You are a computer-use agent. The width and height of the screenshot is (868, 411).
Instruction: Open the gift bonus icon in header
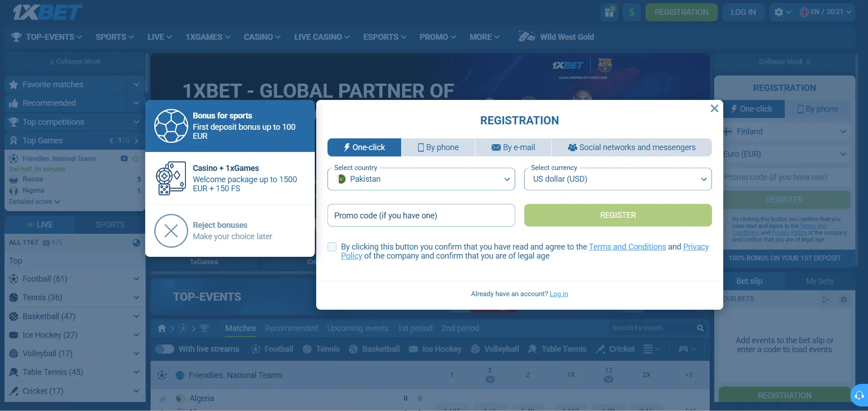click(x=609, y=12)
